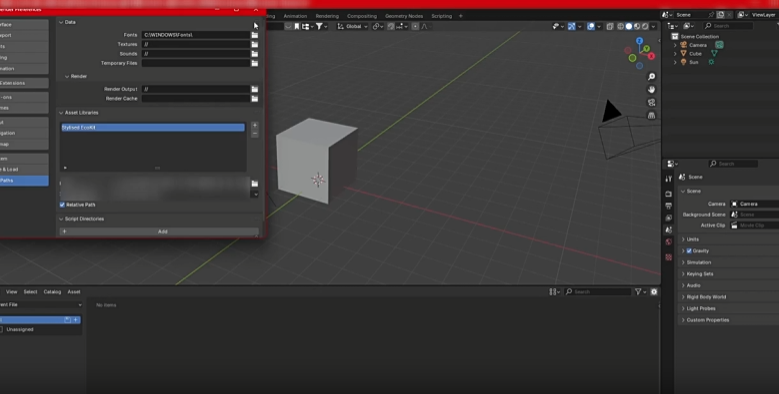The image size is (779, 394).
Task: Toggle the Relative Path checkbox
Action: tap(62, 205)
